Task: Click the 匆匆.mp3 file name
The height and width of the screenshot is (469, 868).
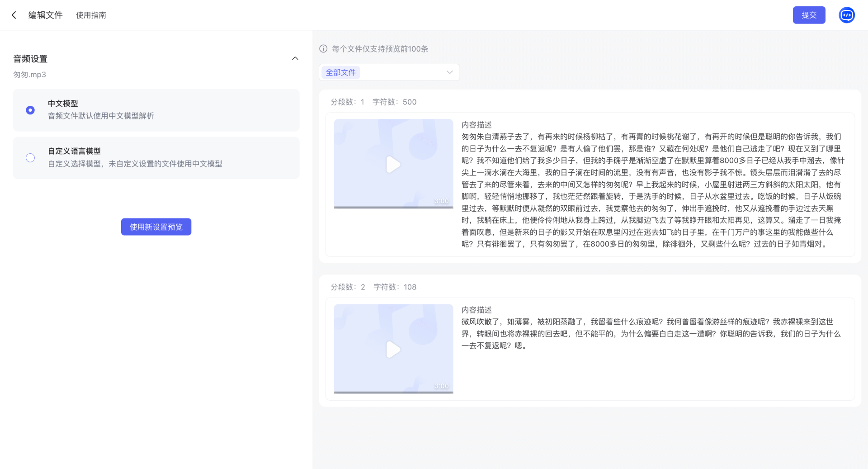Action: pos(29,74)
